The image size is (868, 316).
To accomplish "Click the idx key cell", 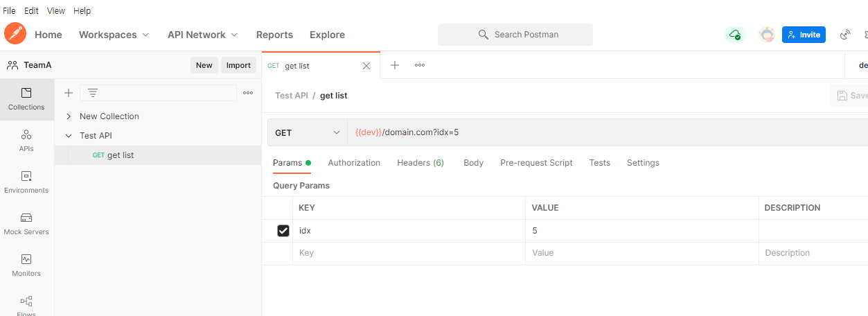I will (409, 231).
